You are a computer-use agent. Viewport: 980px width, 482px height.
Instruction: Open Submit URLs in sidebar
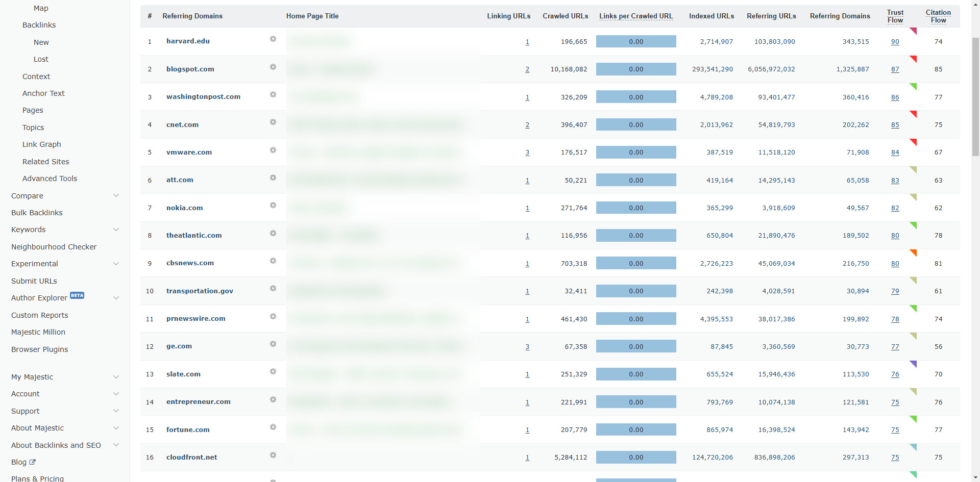34,281
